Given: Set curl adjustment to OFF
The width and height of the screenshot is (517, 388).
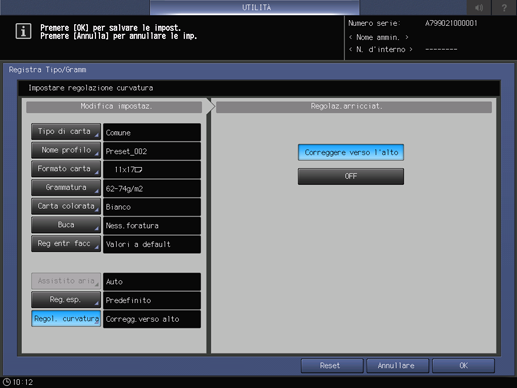Looking at the screenshot, I should tap(351, 176).
